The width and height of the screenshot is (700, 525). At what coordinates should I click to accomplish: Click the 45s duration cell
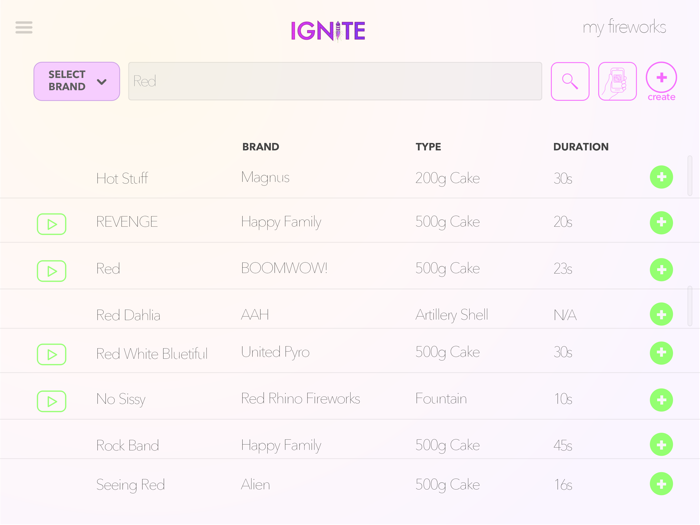[563, 446]
